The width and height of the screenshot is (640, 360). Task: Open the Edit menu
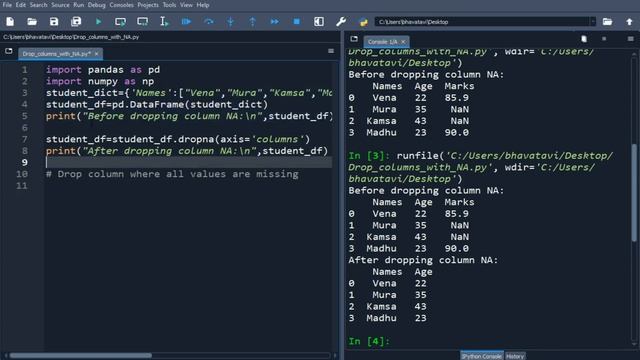(x=21, y=5)
